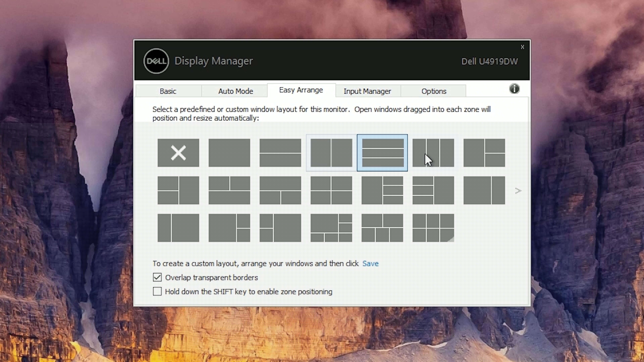Viewport: 644px width, 362px height.
Task: Open the Options tab
Action: click(x=434, y=91)
